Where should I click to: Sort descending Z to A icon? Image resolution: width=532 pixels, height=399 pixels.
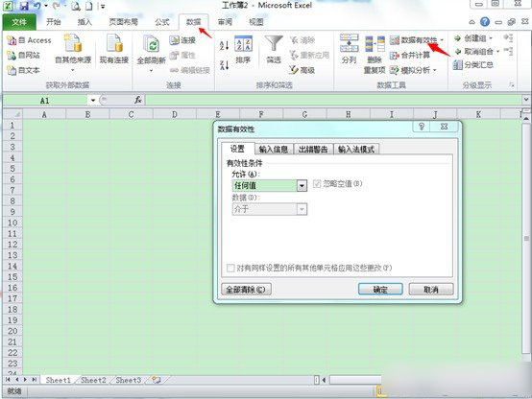click(x=224, y=65)
